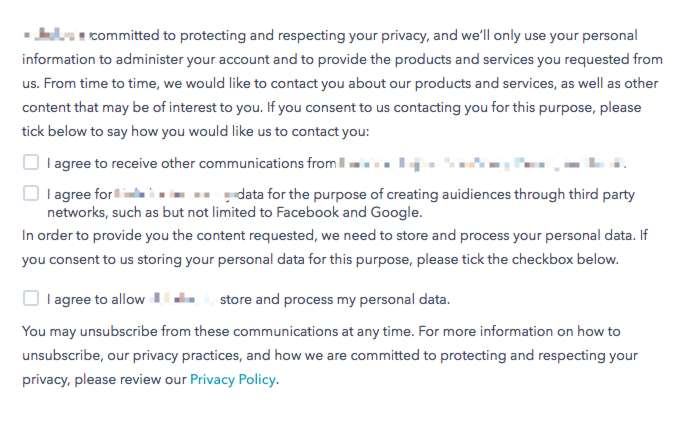Click the 'unsubscribe, our privacy practices' text line

(330, 356)
